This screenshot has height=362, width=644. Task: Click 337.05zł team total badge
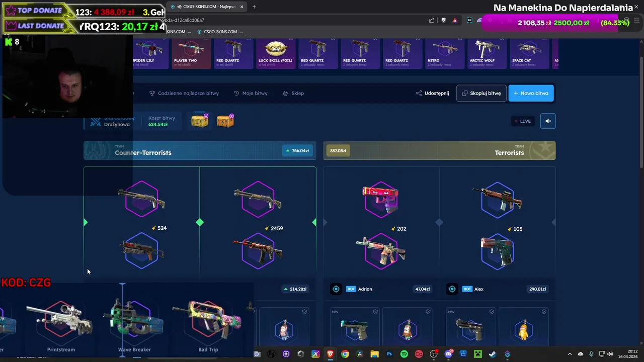coord(338,150)
